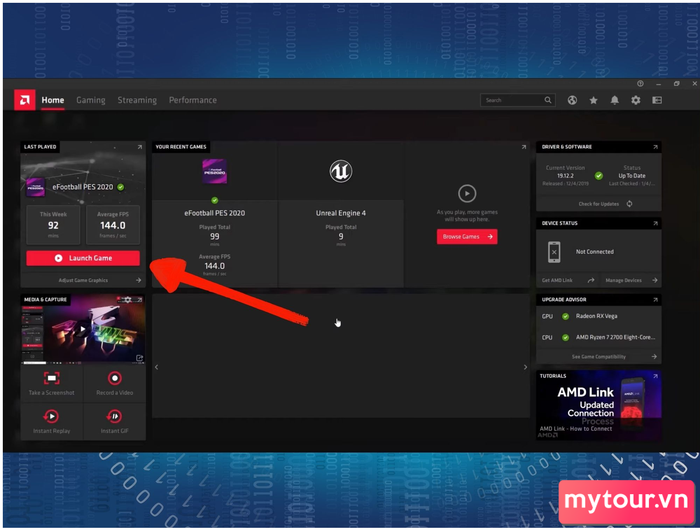700x532 pixels.
Task: Click the green check next to GPU
Action: tap(566, 316)
